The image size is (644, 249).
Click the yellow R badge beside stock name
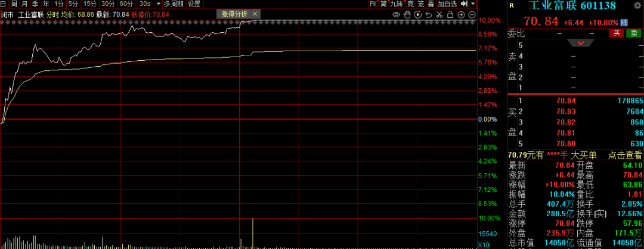coord(512,6)
